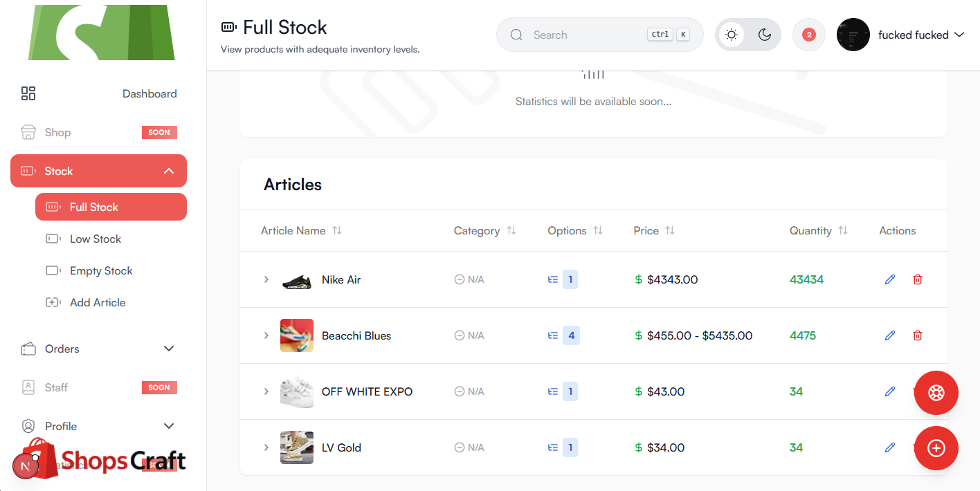The image size is (980, 491).
Task: Click the Low Stock icon in sidebar
Action: [53, 239]
